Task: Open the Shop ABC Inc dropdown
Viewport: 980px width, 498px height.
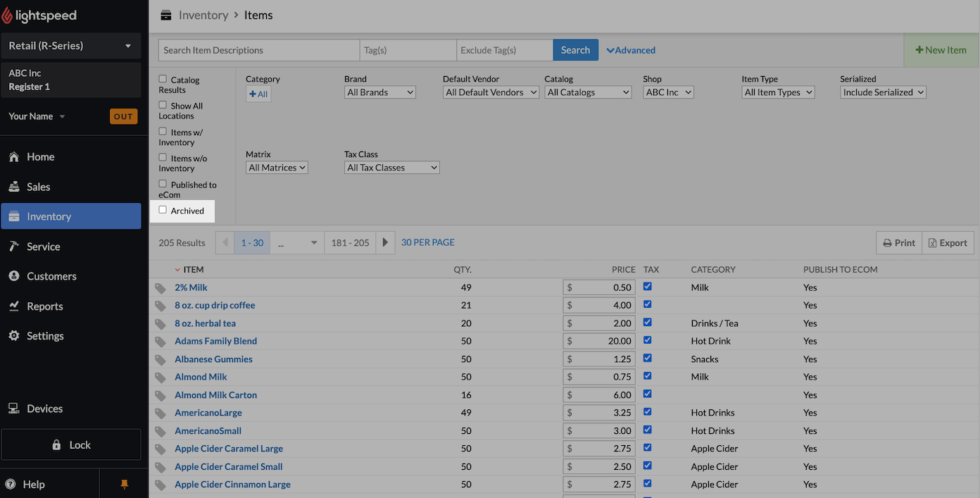Action: click(668, 92)
